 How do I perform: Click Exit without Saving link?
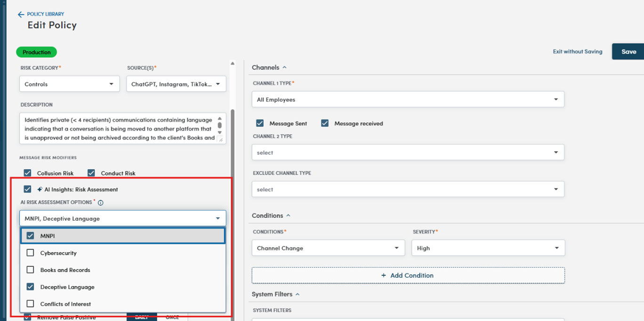click(577, 52)
